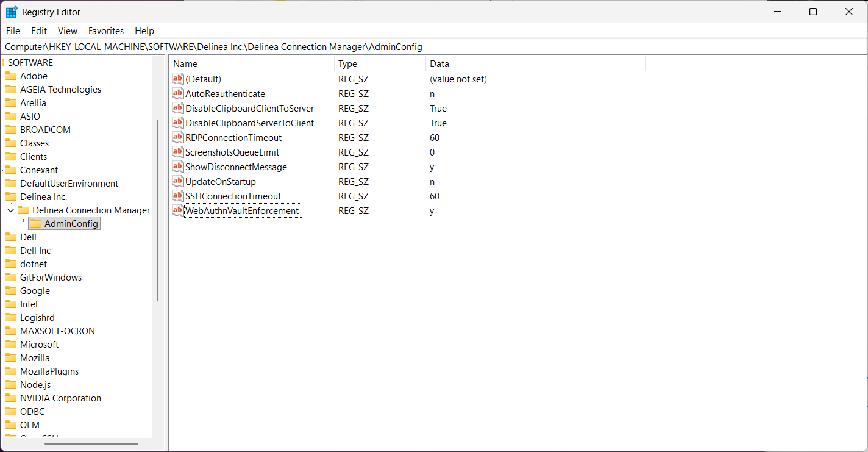
Task: Click the tree pane vertical scrollbar
Action: click(x=158, y=210)
